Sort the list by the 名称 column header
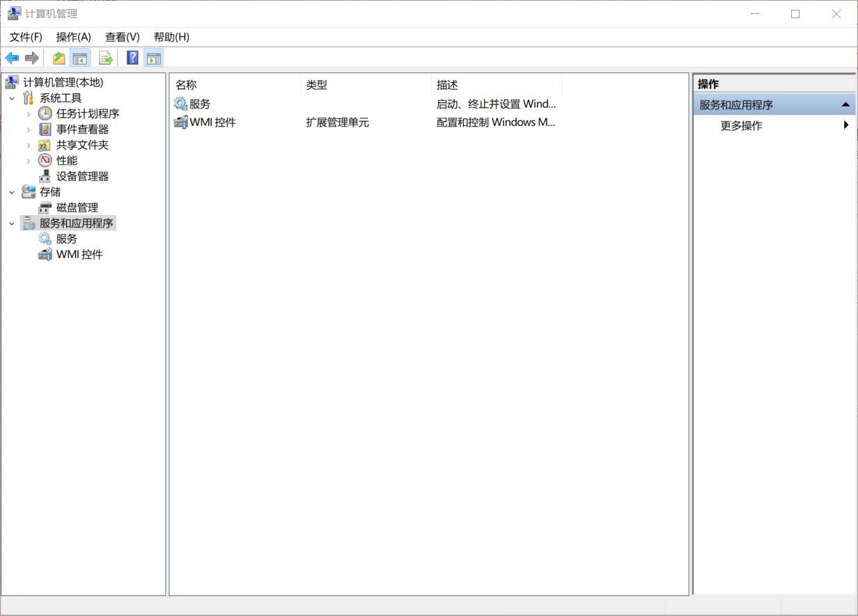Screen dimensions: 858x616 (x=235, y=85)
